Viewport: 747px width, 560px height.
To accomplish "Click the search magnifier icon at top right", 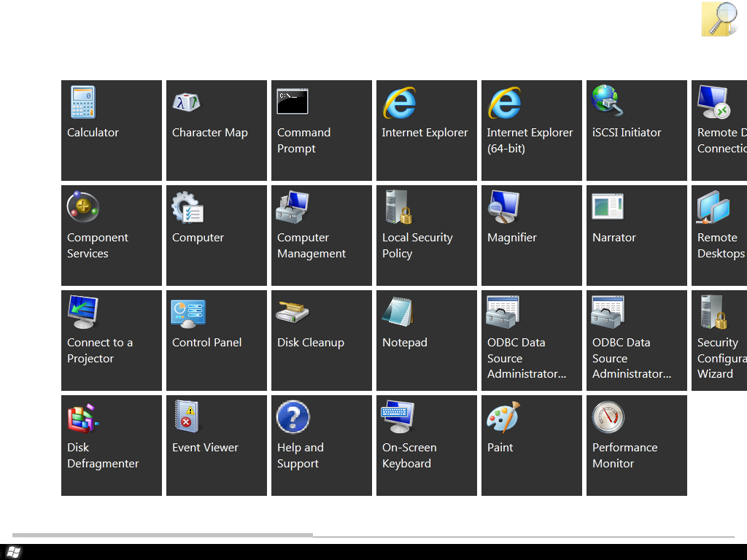I will click(719, 19).
